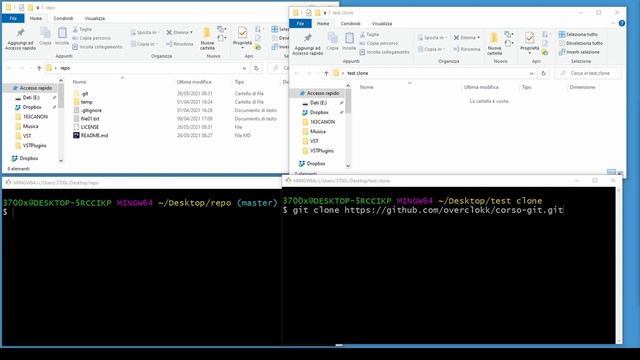Click Seleziona tutto in test clone window
Viewport: 640px width, 360px height.
[578, 34]
